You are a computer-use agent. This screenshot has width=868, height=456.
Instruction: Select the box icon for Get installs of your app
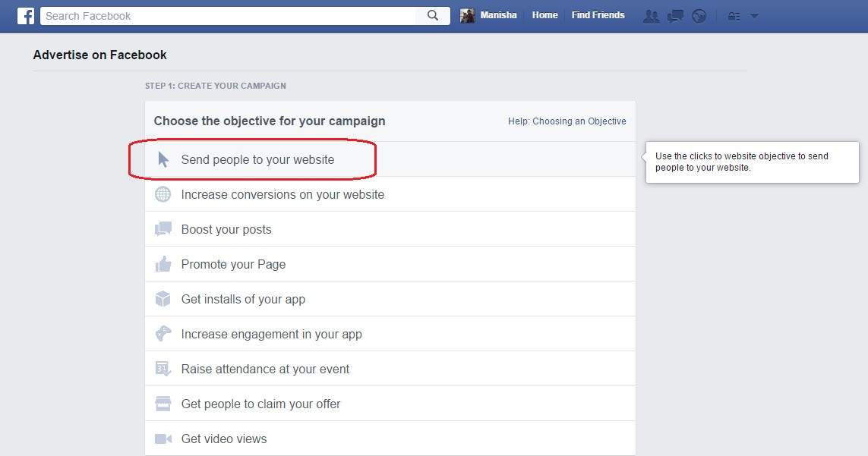[163, 298]
